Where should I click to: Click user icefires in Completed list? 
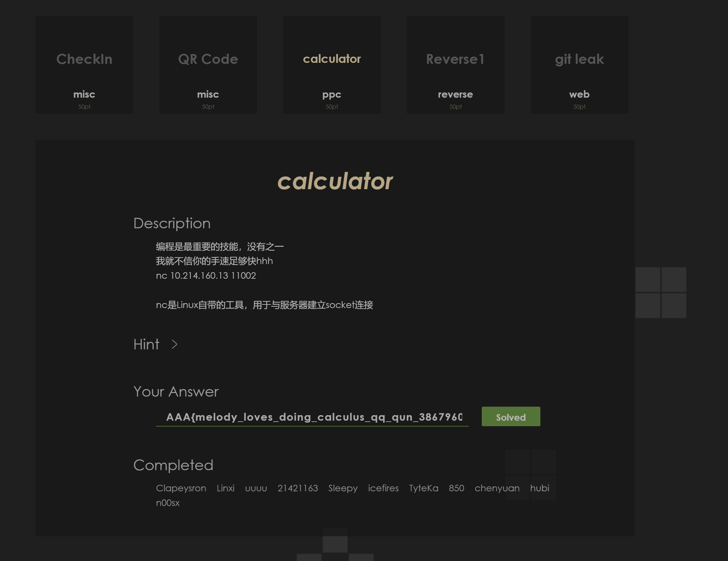coord(383,488)
